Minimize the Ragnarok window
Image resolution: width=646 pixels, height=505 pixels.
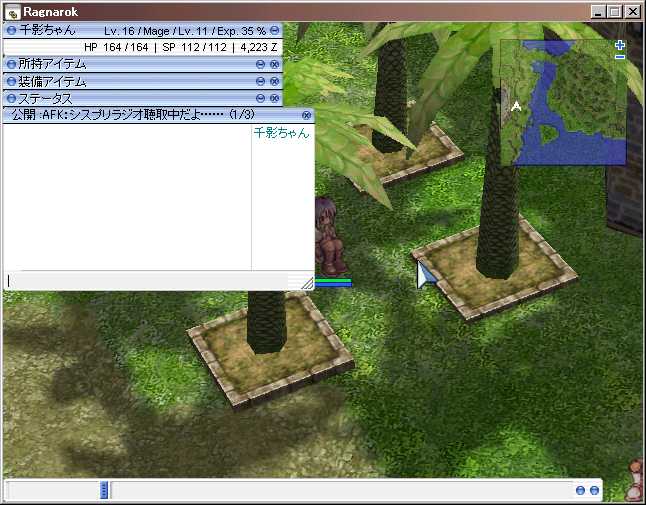pos(598,12)
